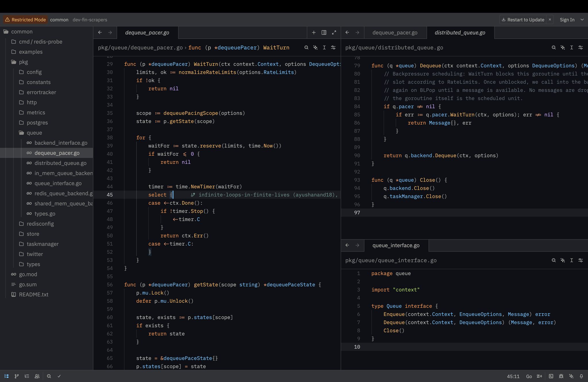Open the debugger panel bug icon
This screenshot has height=382, width=588.
(x=561, y=376)
